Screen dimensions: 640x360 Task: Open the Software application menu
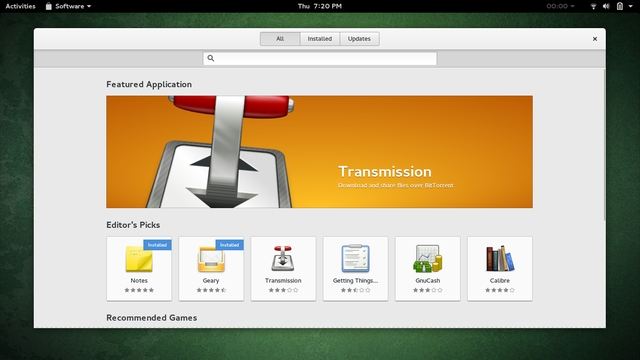(x=69, y=6)
